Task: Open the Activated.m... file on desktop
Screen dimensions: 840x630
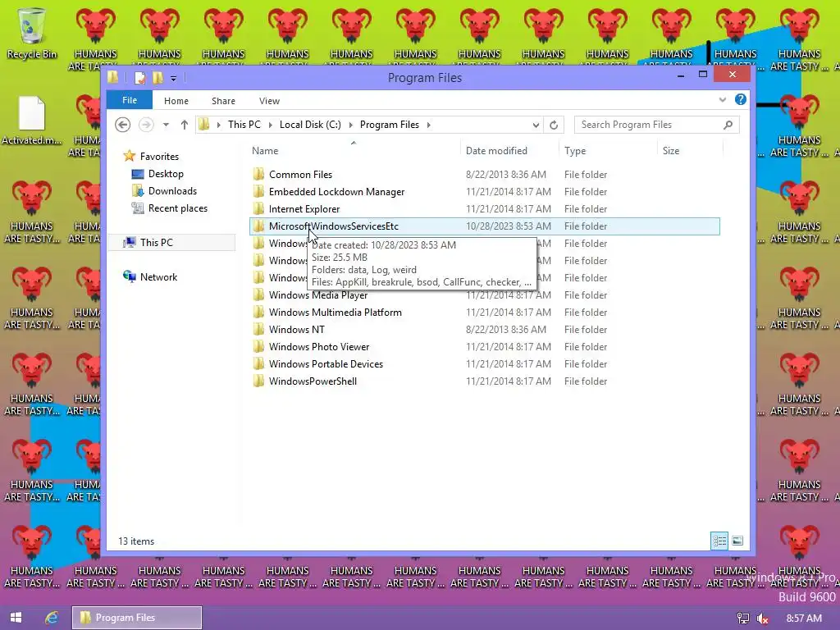Action: 31,121
